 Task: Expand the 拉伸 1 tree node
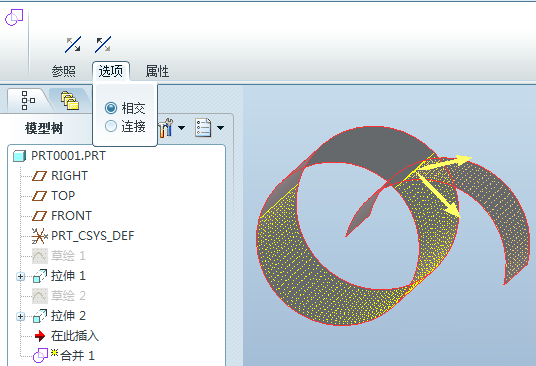point(21,276)
